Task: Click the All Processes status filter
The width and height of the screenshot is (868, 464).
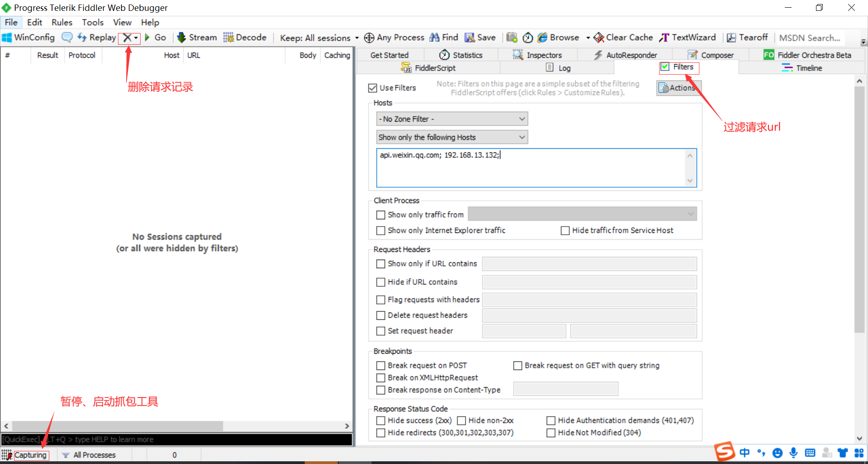Action: coord(89,455)
